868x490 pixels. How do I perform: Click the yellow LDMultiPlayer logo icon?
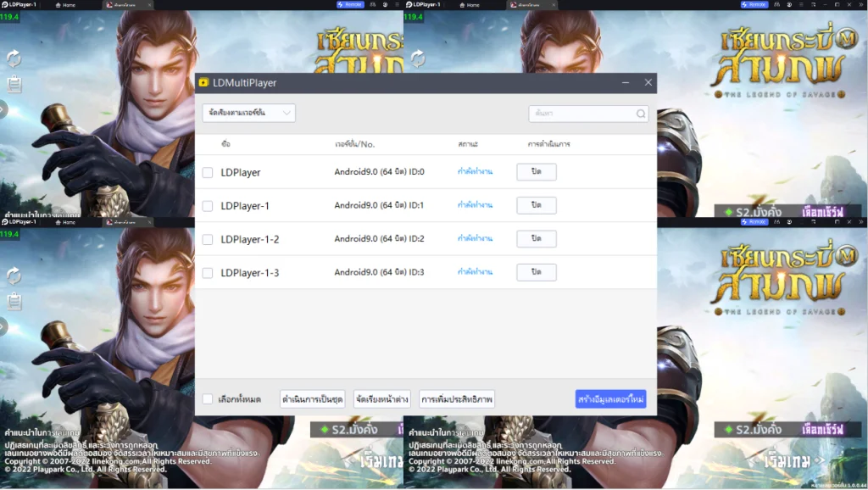tap(203, 82)
